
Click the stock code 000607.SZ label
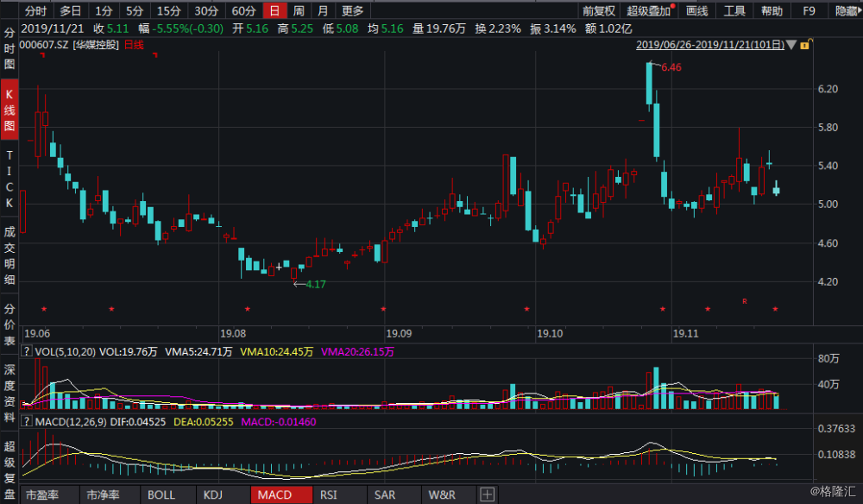[44, 45]
